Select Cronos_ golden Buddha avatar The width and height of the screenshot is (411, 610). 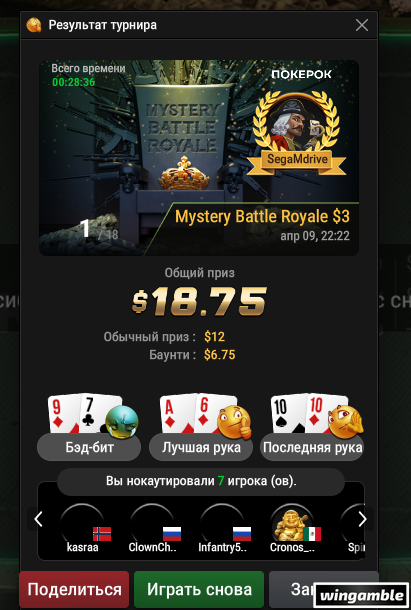coord(292,524)
